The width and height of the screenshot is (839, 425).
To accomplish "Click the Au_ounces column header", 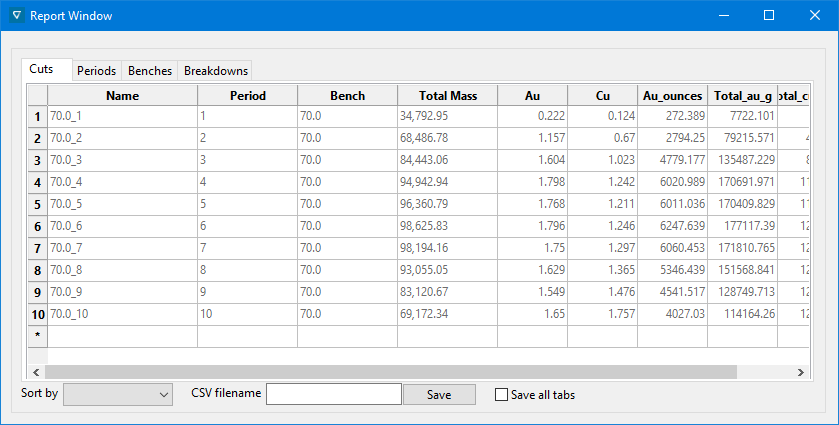I will tap(672, 96).
